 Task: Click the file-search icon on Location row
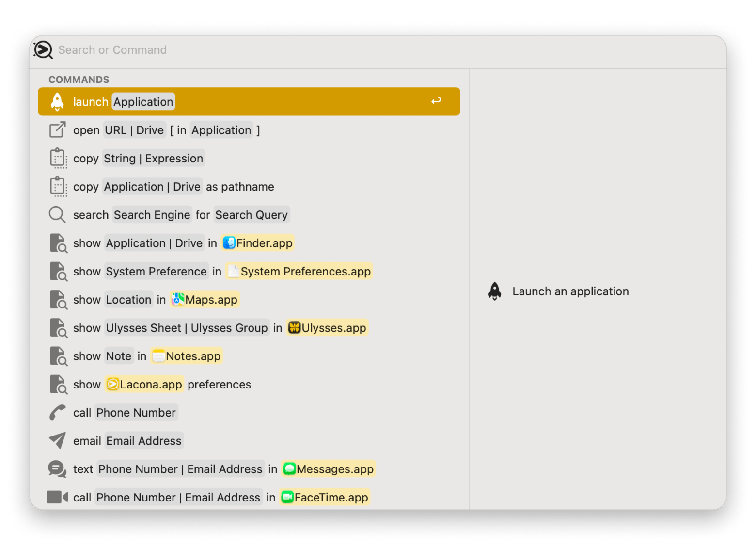(58, 300)
